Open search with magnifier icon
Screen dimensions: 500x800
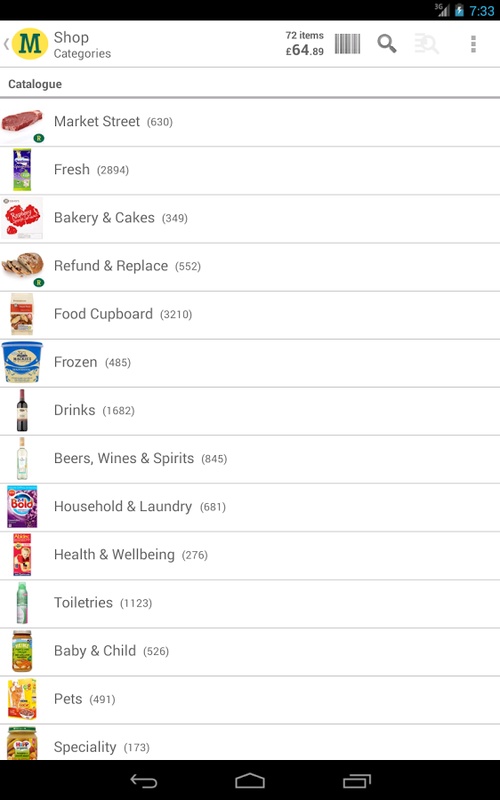[x=387, y=44]
